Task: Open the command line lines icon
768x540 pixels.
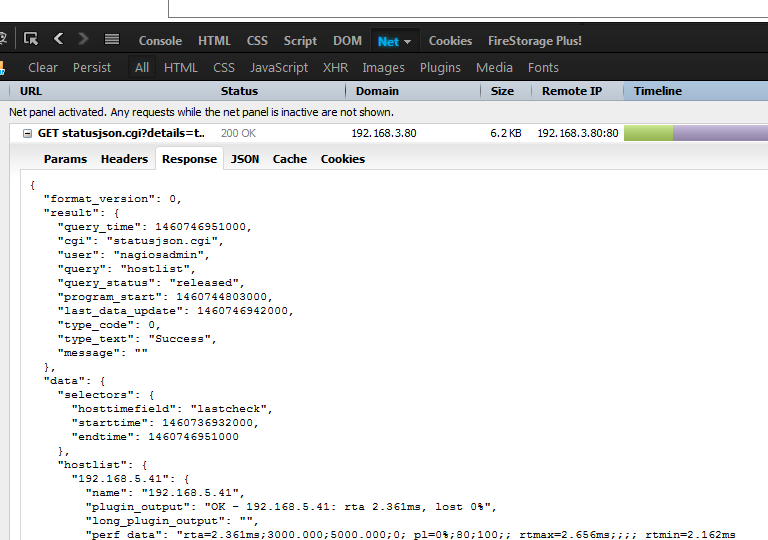Action: [112, 40]
